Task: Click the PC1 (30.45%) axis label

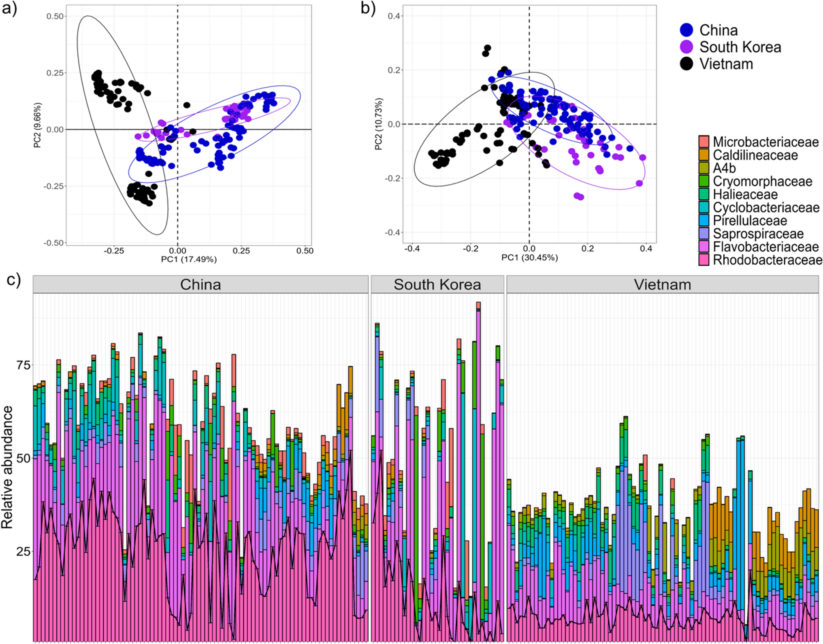Action: point(529,258)
